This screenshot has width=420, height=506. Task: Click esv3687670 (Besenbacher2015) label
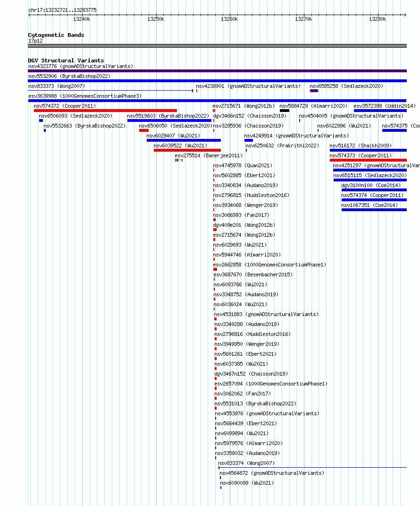point(253,275)
